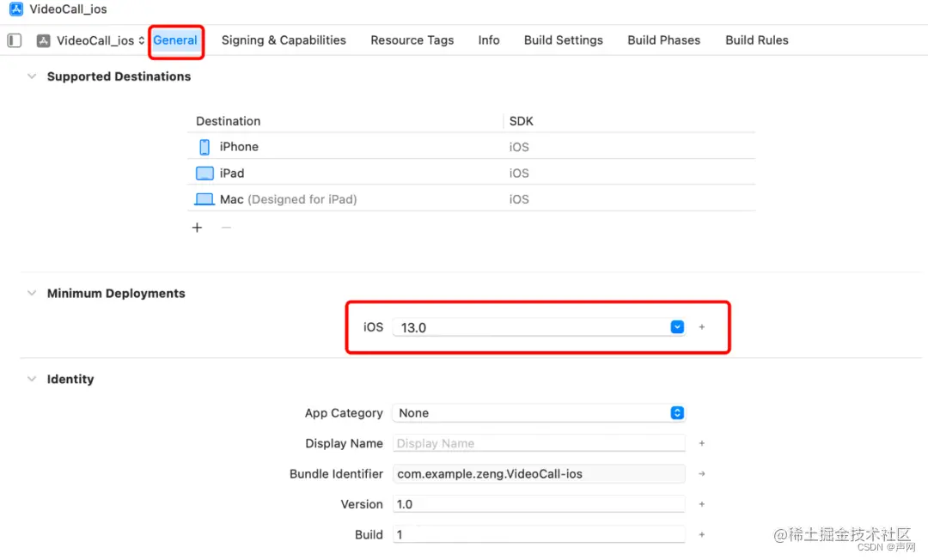Click the plus next to Display Name field
Screen dimensions: 928x560
(702, 443)
